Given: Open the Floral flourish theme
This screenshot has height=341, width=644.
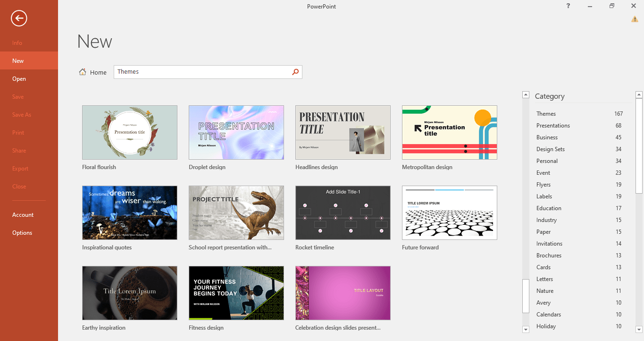Looking at the screenshot, I should (129, 132).
